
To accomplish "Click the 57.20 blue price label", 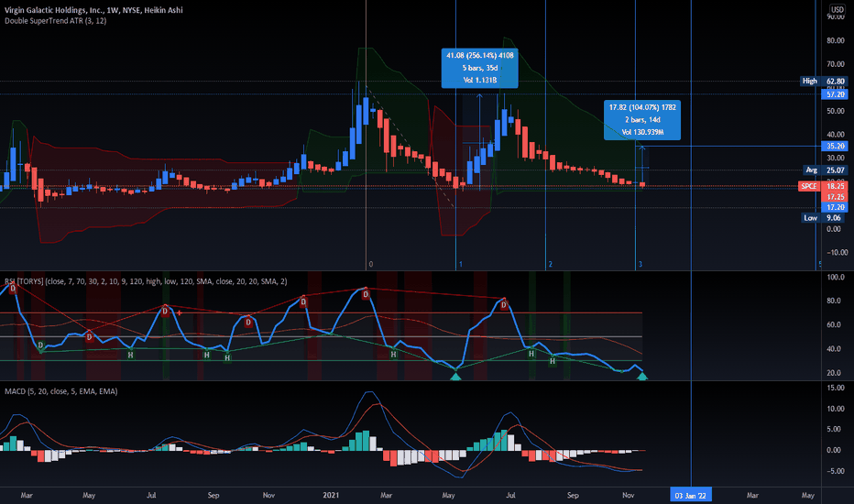I will [834, 94].
